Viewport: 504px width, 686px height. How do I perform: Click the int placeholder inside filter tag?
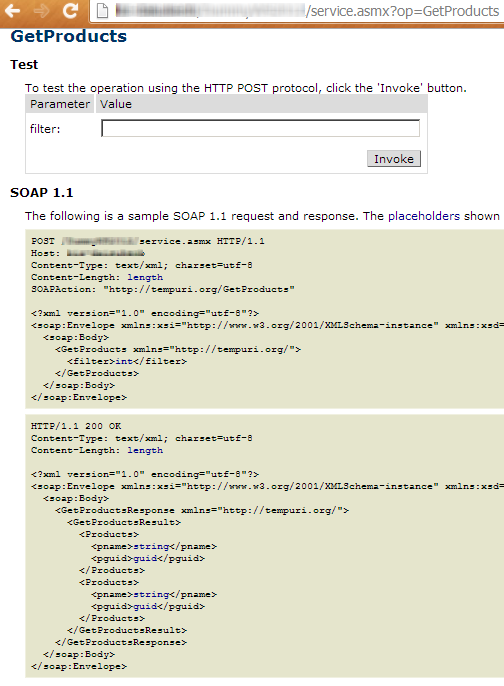coord(124,361)
